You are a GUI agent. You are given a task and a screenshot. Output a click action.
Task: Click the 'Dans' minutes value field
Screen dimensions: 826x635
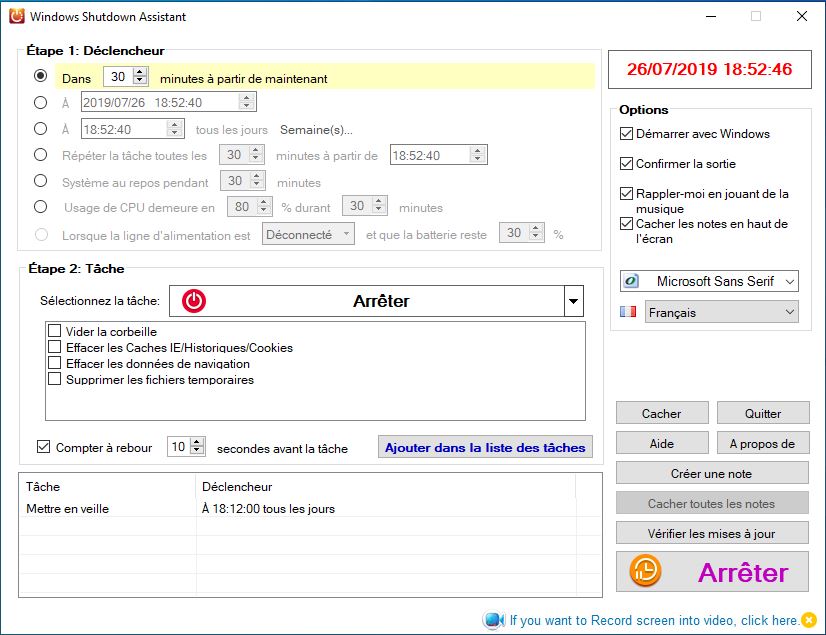(118, 77)
